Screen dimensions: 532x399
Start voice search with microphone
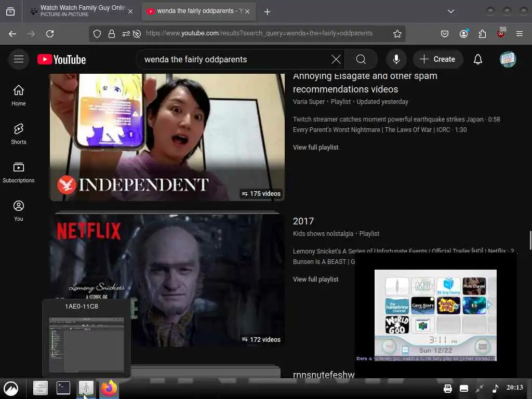click(x=396, y=59)
